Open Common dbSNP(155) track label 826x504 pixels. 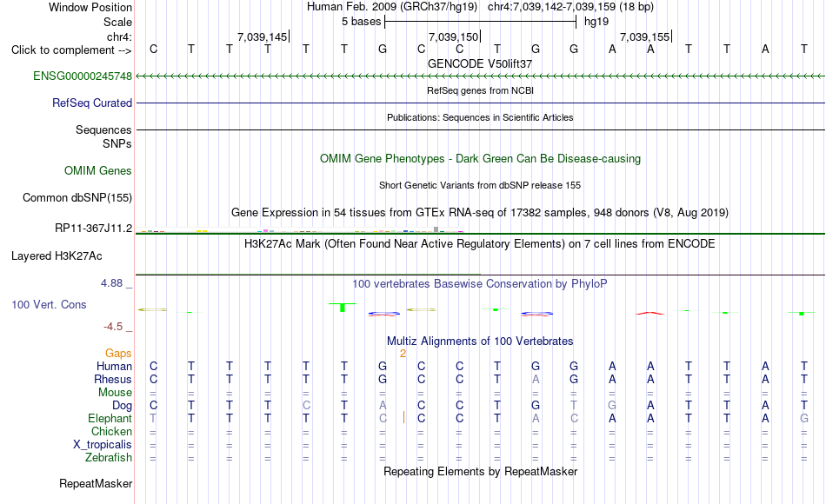point(77,198)
